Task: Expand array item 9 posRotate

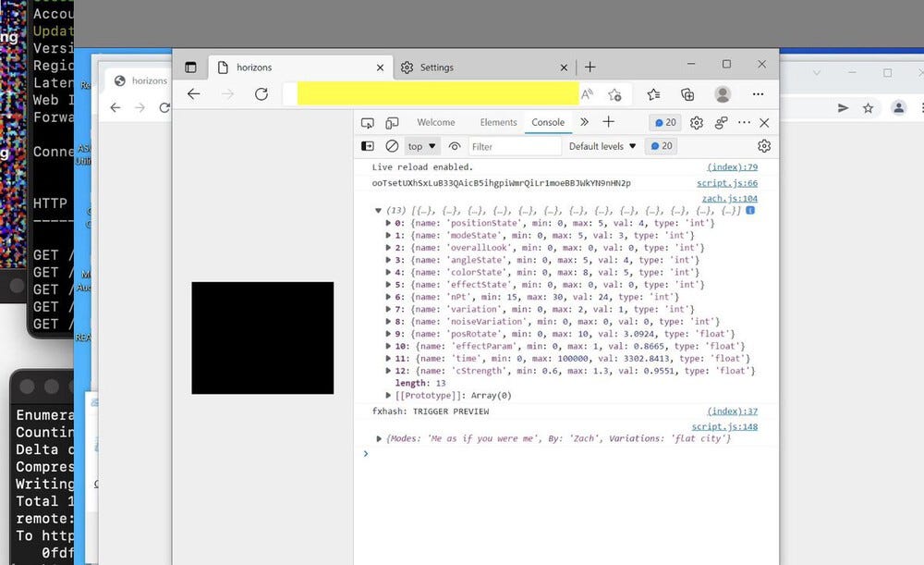Action: click(x=388, y=334)
